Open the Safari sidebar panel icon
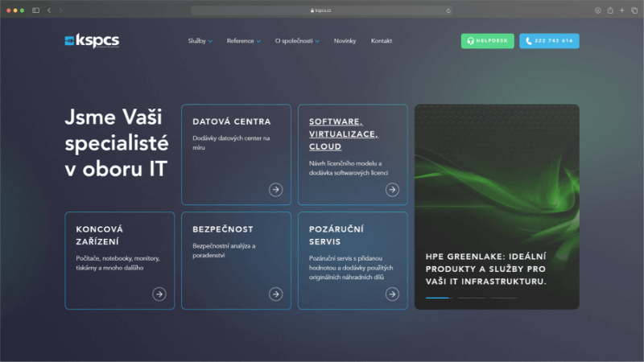The height and width of the screenshot is (362, 644). [x=36, y=10]
